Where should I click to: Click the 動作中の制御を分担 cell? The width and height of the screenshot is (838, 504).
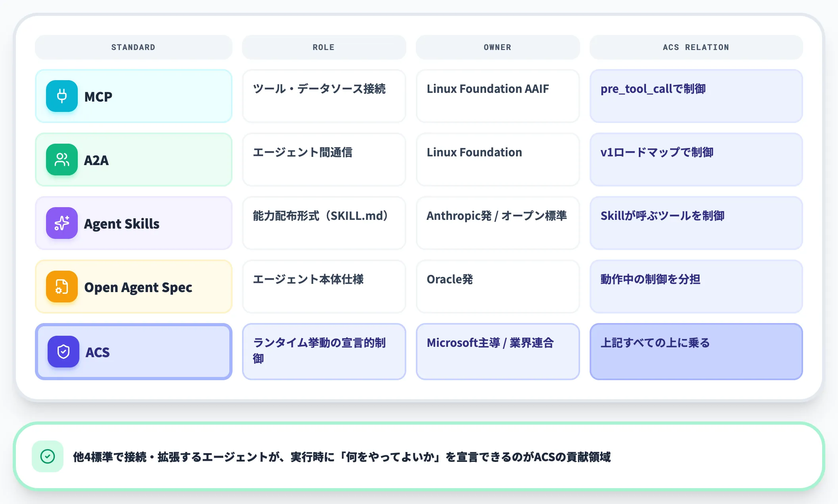click(696, 287)
